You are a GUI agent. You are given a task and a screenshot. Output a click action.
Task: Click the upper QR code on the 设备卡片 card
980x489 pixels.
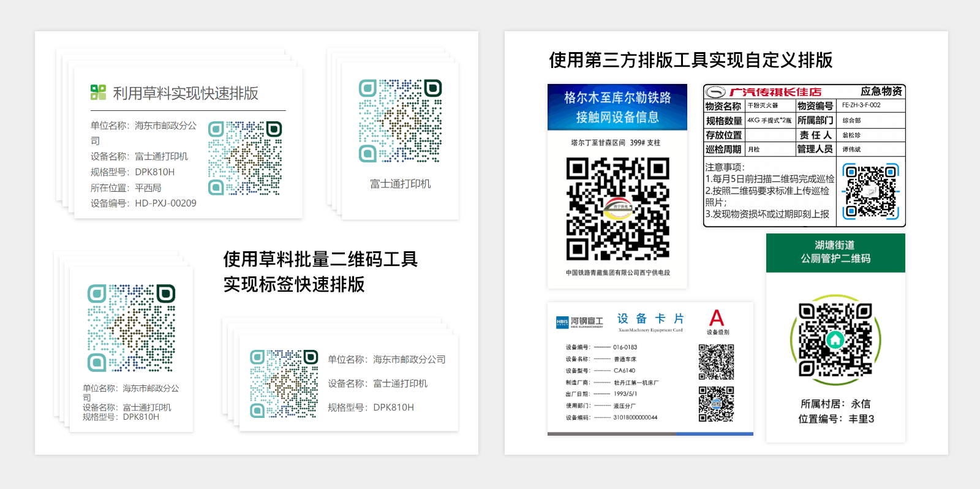[716, 362]
